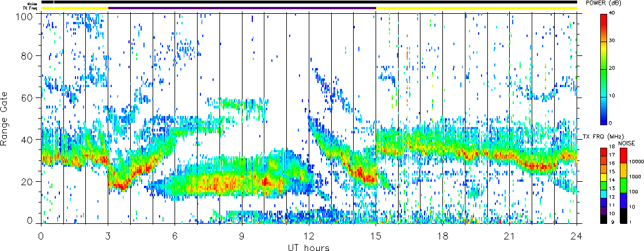Click the NOISE legend tick "100"
Image resolution: width=644 pixels, height=251 pixels.
coord(635,192)
